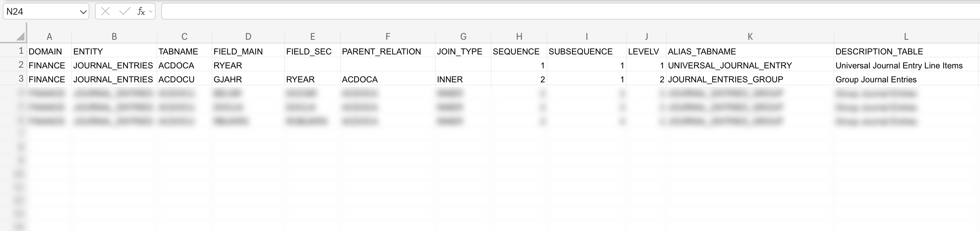Click the Enter checkmark icon in formula bar
980x231 pixels.
124,11
